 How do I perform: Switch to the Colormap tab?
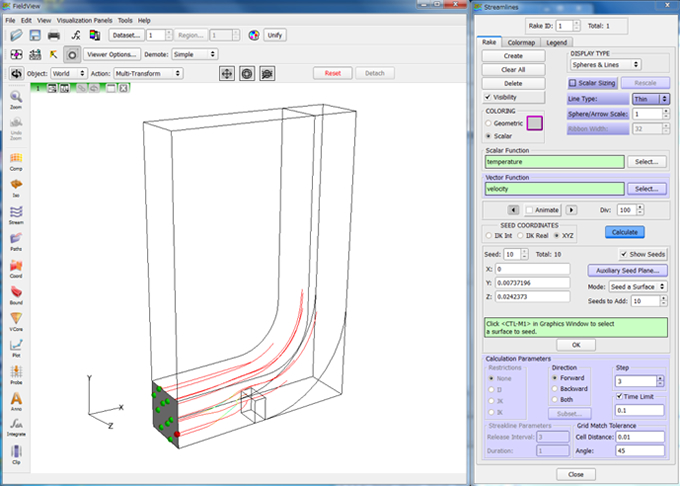coord(521,42)
